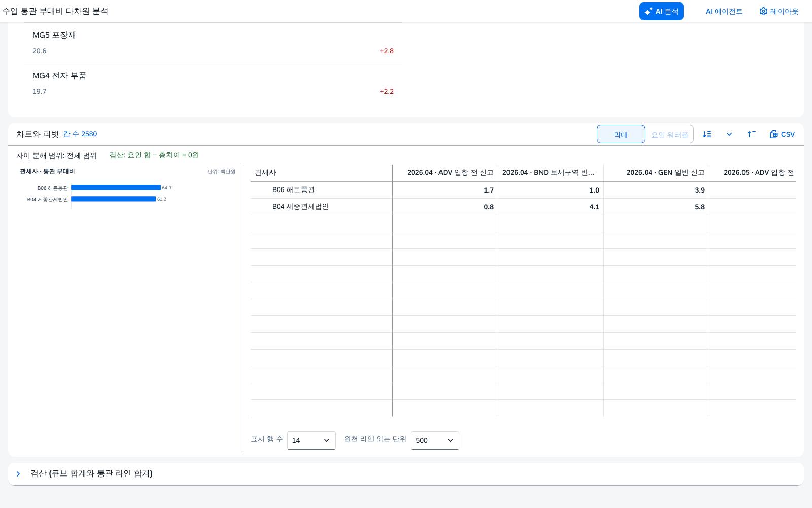
Task: Click the 관세사 column header
Action: coord(321,173)
